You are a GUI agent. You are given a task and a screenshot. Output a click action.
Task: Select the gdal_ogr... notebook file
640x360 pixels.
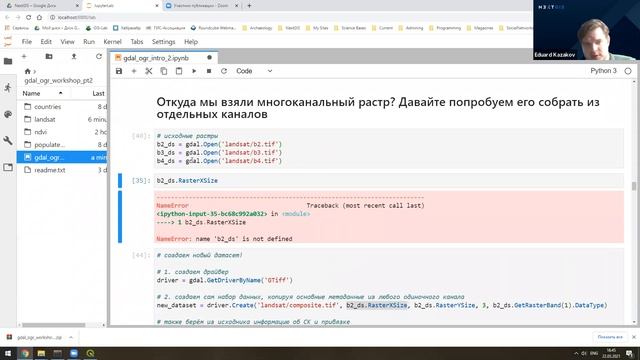click(62, 157)
